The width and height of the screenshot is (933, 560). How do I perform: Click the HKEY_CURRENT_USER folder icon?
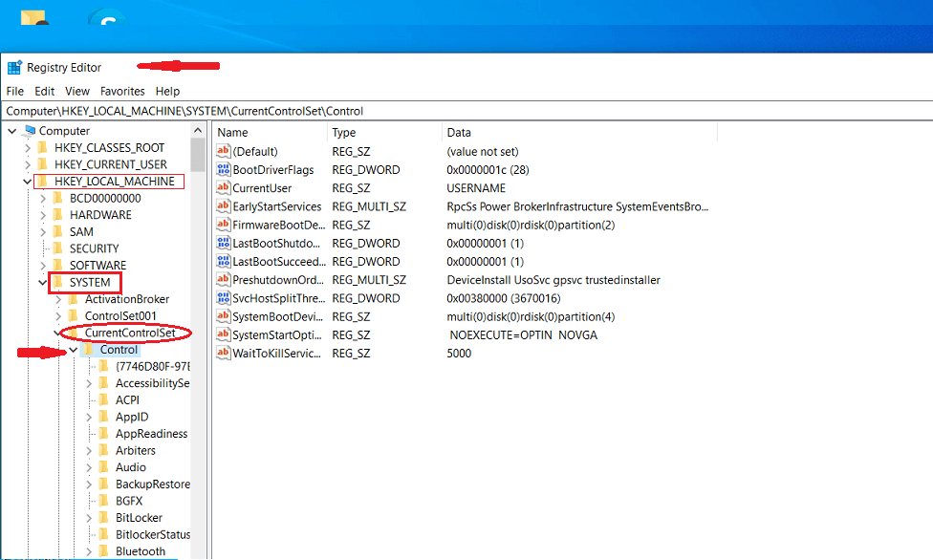click(x=42, y=164)
